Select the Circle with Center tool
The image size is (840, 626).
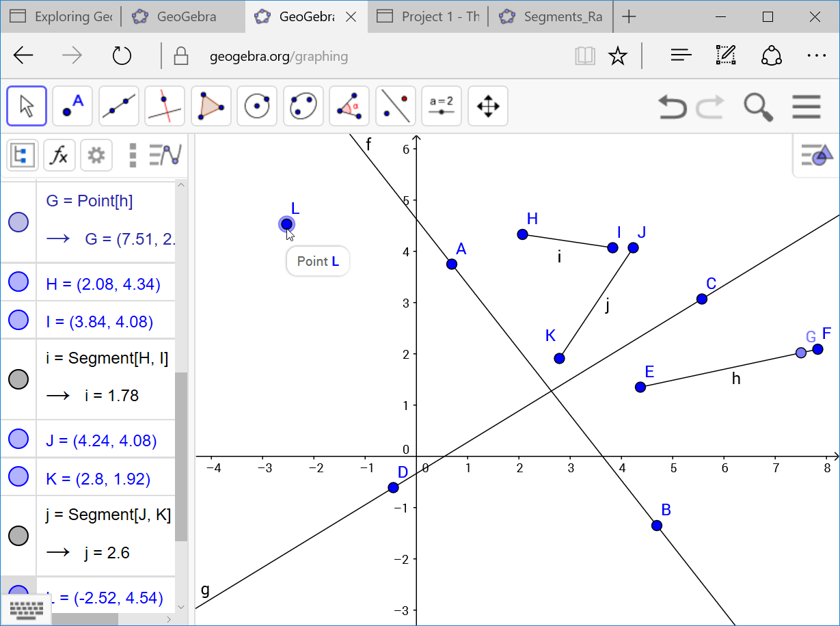pyautogui.click(x=256, y=106)
